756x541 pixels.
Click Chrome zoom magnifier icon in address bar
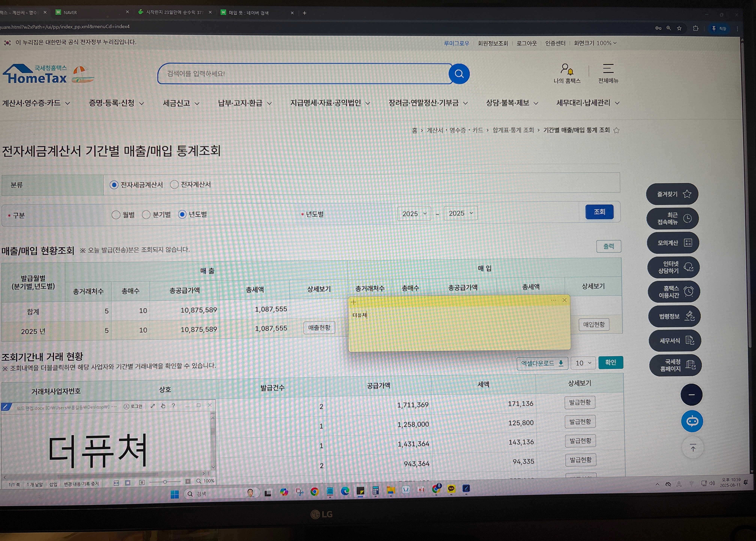(x=668, y=28)
